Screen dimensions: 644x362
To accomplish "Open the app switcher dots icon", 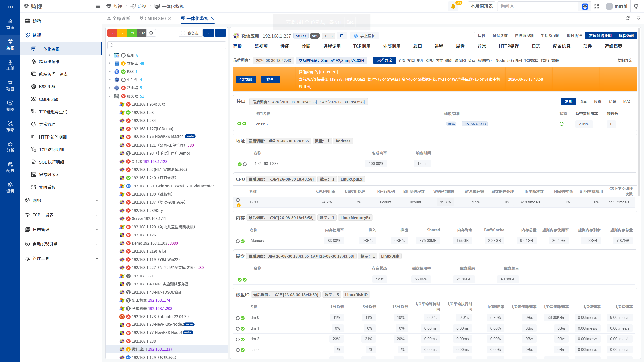I will 10,7.
